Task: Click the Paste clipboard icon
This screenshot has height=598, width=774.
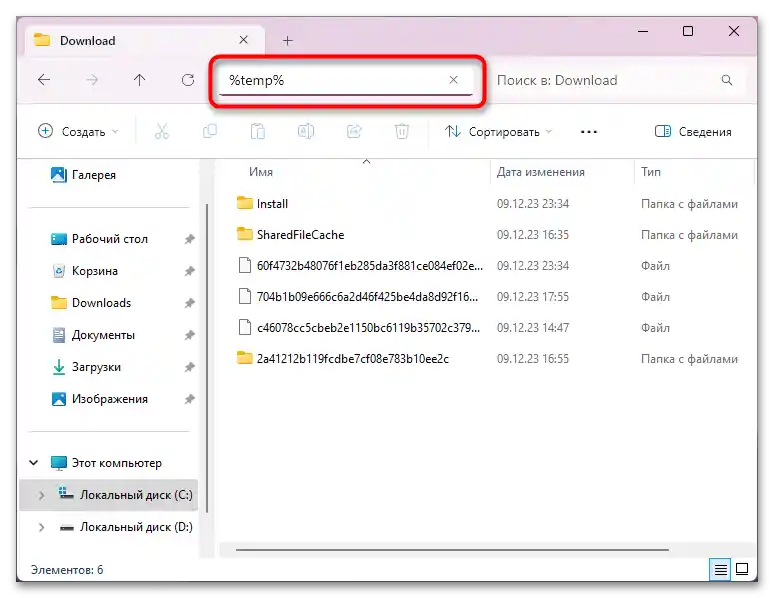Action: 258,131
